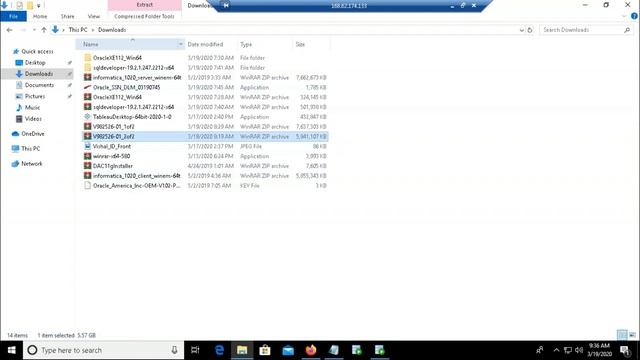The width and height of the screenshot is (640, 360).
Task: Switch to Details view in status bar
Action: (622, 335)
